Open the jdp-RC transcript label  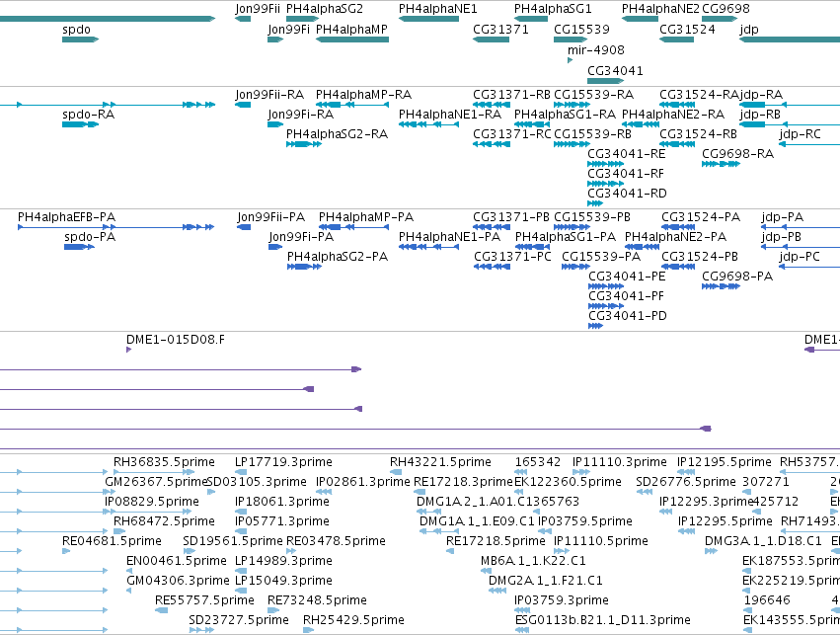(800, 134)
